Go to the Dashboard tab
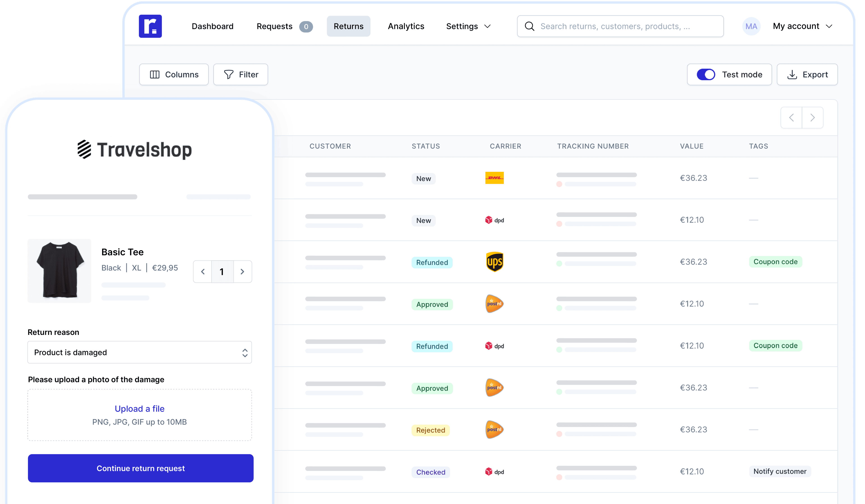Screen dimensions: 865x504 212,26
